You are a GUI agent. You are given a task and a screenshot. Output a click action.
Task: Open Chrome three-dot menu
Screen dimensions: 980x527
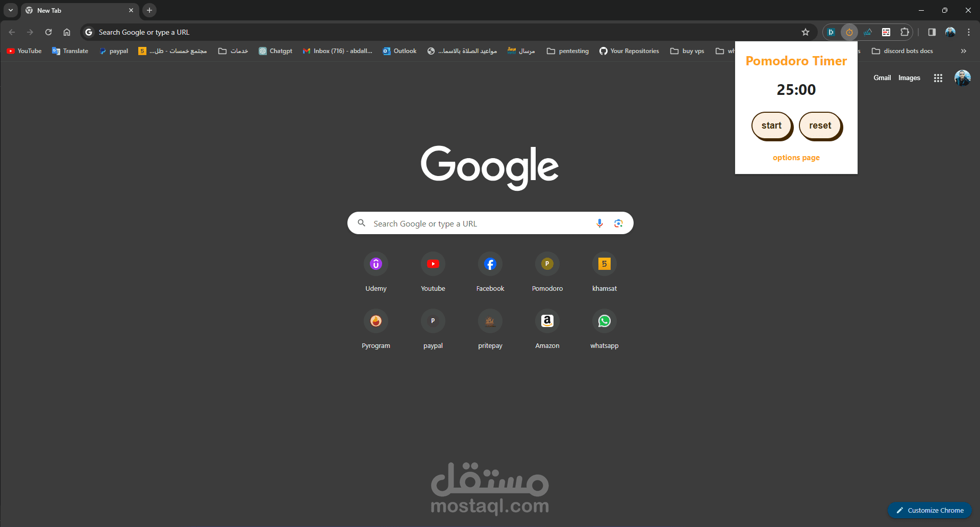click(x=968, y=32)
